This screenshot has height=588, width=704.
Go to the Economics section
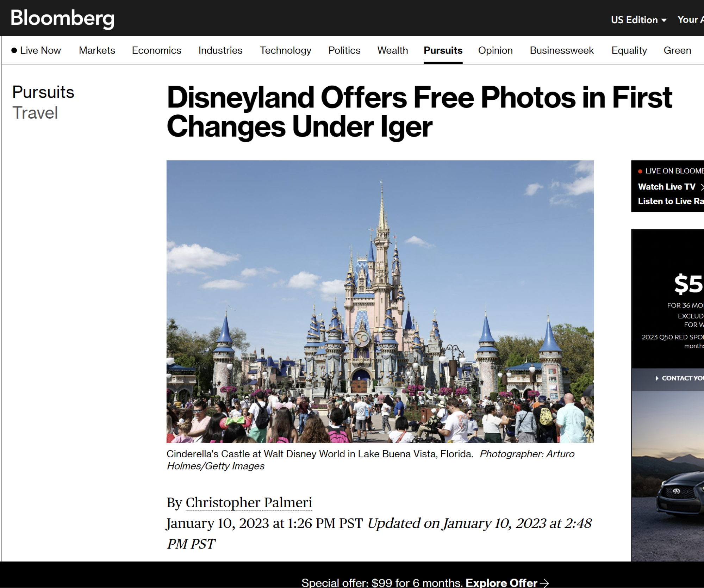[156, 50]
